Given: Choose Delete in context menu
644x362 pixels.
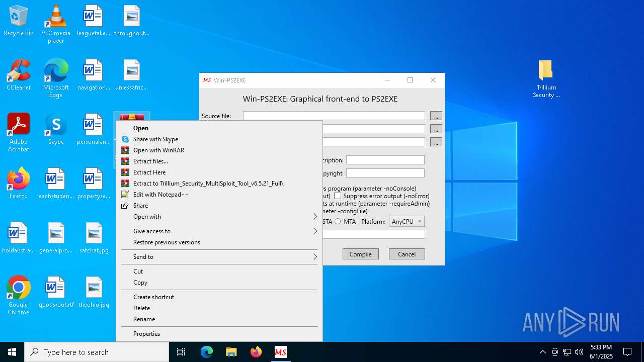Looking at the screenshot, I should [219, 308].
